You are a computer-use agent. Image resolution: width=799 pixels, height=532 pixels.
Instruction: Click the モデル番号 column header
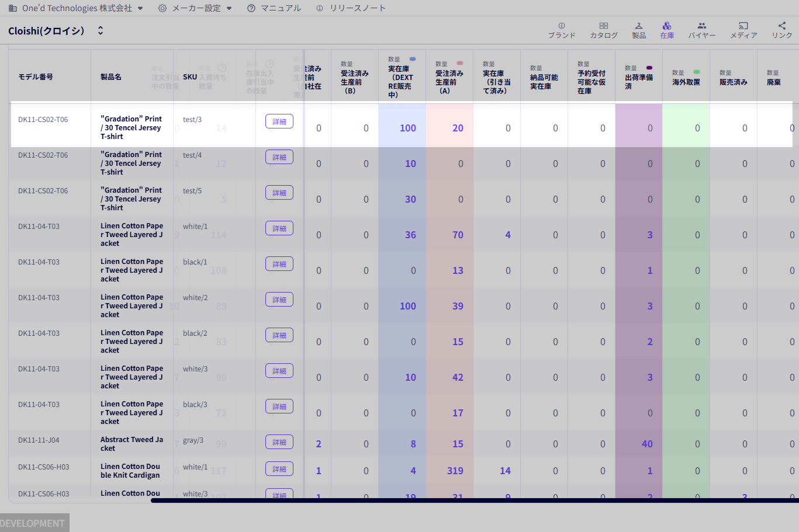tap(36, 77)
